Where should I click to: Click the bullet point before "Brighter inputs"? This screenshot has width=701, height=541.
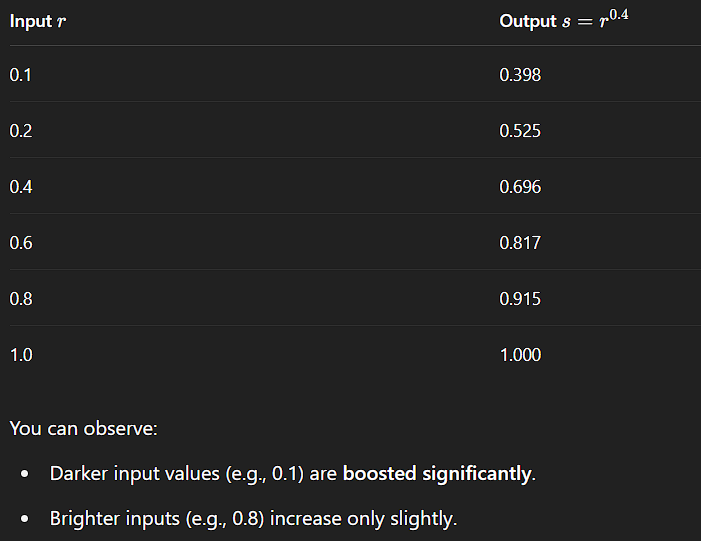pyautogui.click(x=23, y=520)
